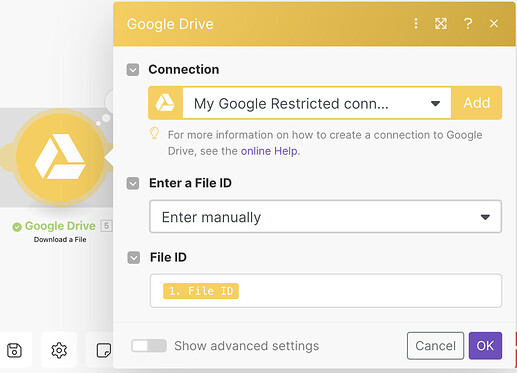Viewport: 517px width, 373px height.
Task: Click the Cancel button
Action: (x=435, y=346)
